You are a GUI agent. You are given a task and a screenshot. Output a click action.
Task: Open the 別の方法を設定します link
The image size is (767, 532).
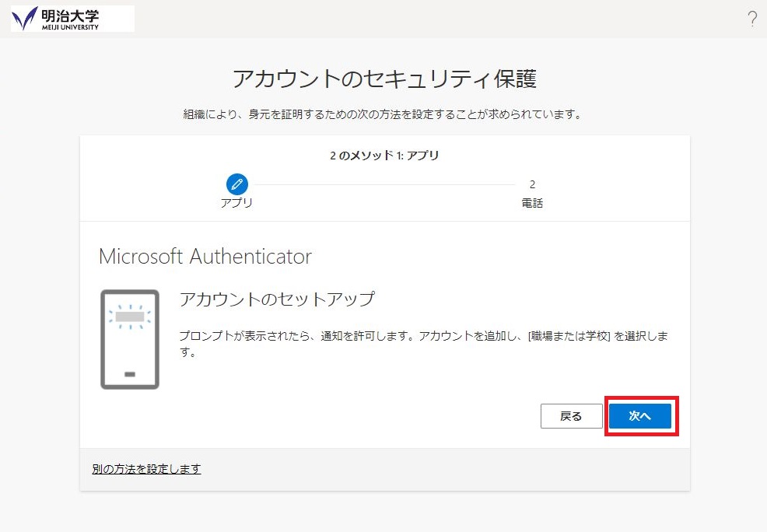pos(146,469)
